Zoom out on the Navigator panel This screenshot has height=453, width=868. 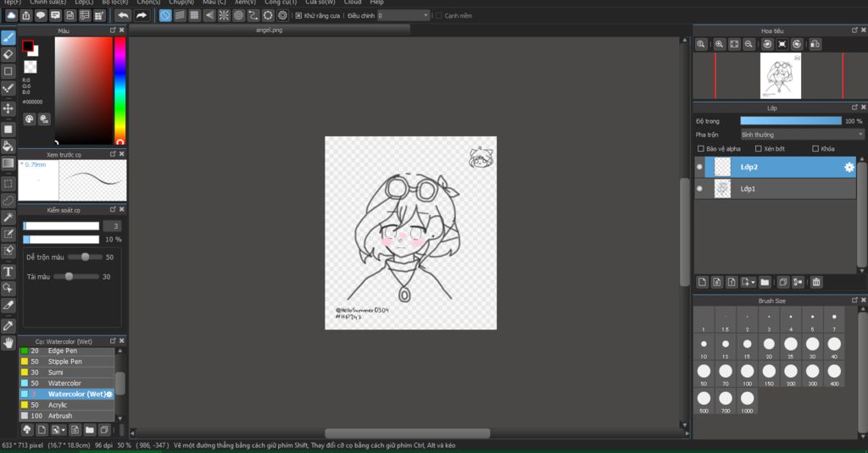pyautogui.click(x=748, y=44)
